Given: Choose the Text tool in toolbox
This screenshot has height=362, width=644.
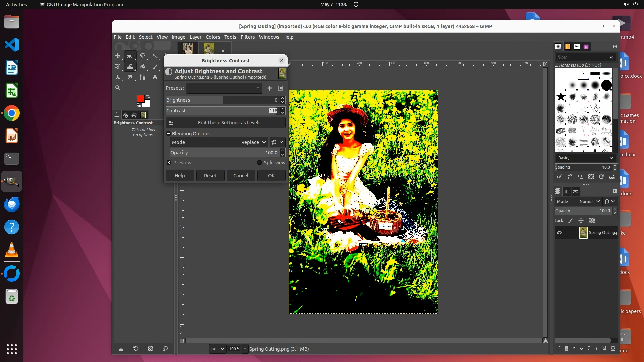Looking at the screenshot, I should [155, 77].
